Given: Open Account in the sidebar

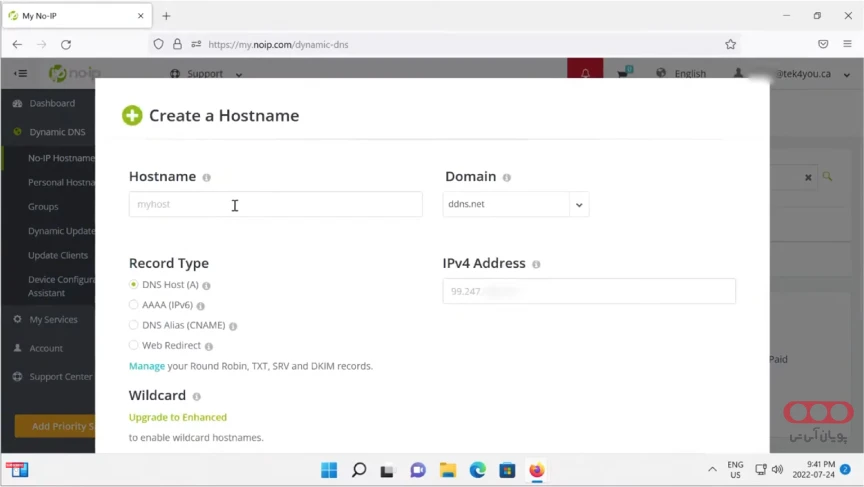Looking at the screenshot, I should [48, 348].
